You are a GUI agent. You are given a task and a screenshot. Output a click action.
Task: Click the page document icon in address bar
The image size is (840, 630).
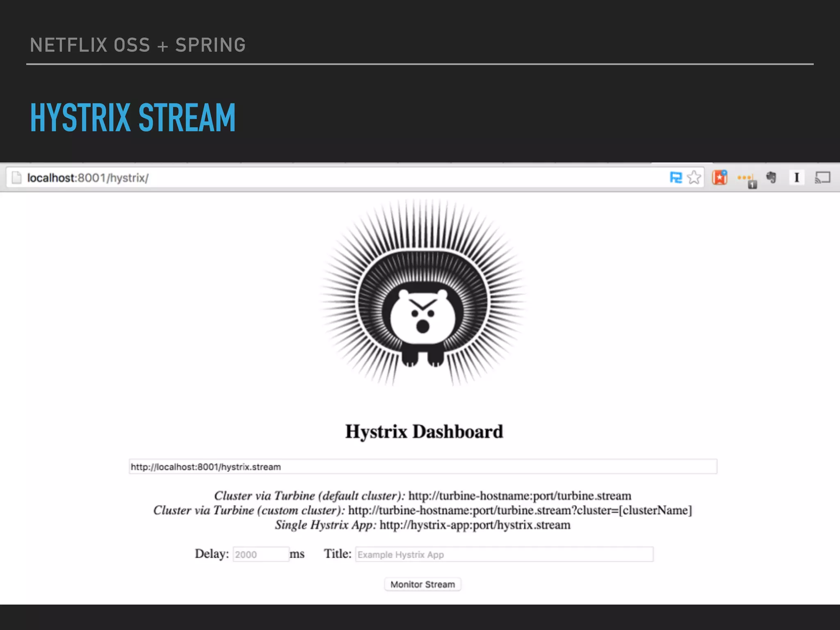pos(16,178)
